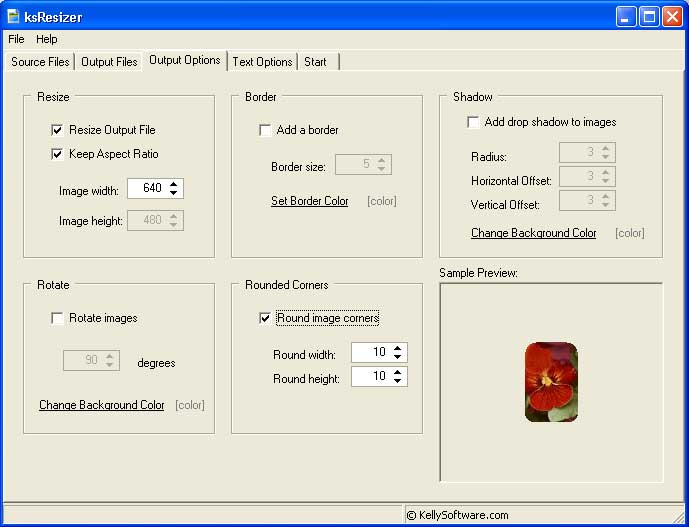Switch to the Output Files tab
This screenshot has width=689, height=527.
click(x=109, y=62)
